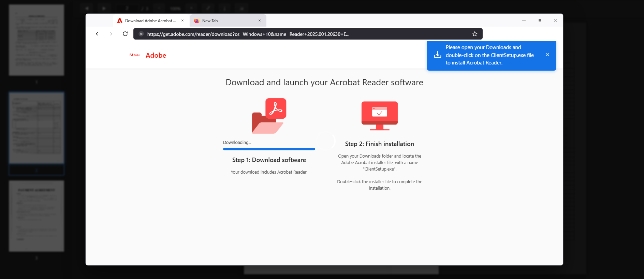Click the Downloading... status label
This screenshot has width=644, height=279.
tap(237, 143)
